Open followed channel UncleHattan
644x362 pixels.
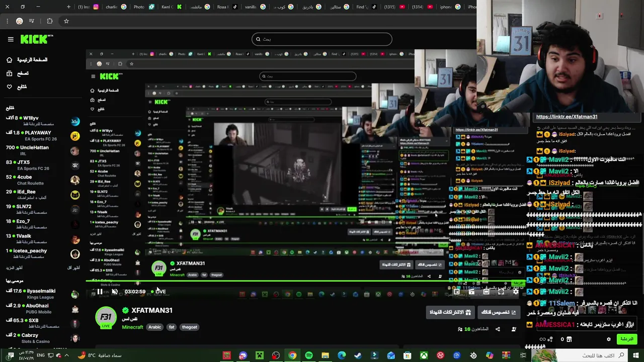(43, 150)
